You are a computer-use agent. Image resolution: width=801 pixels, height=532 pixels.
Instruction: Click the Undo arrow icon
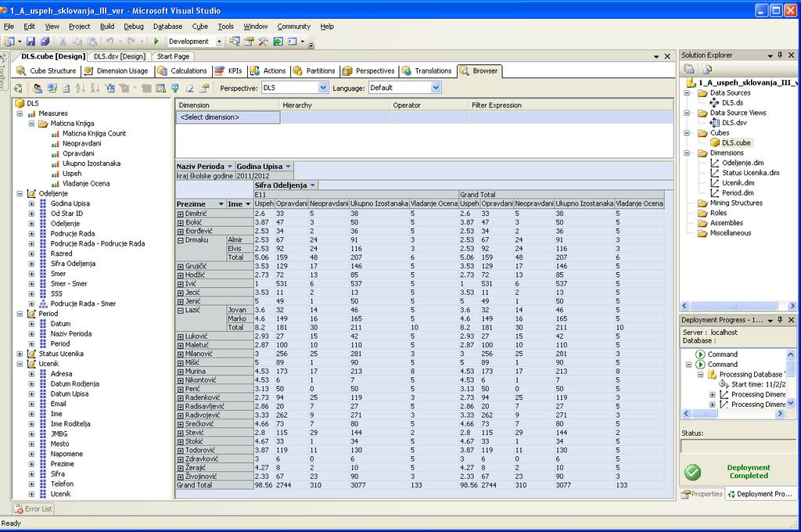tap(110, 41)
